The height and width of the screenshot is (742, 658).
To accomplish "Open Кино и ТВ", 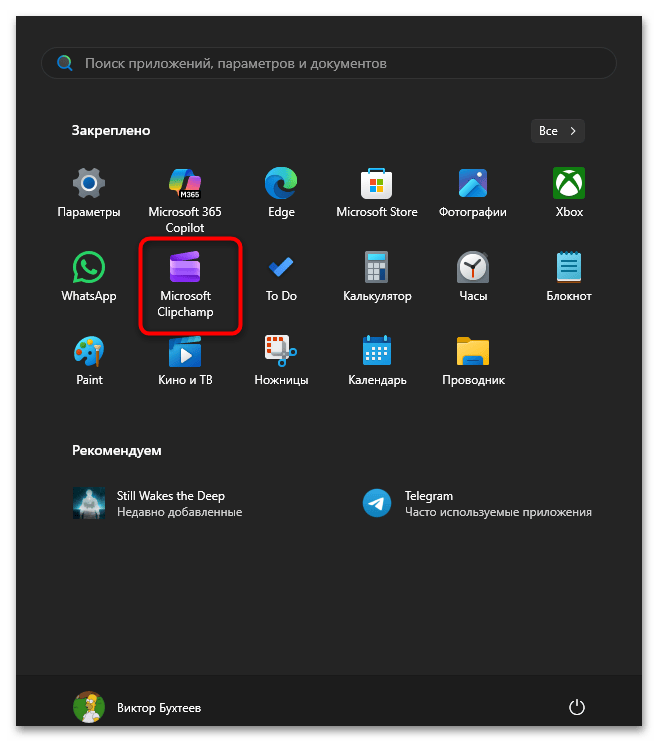I will pyautogui.click(x=185, y=361).
